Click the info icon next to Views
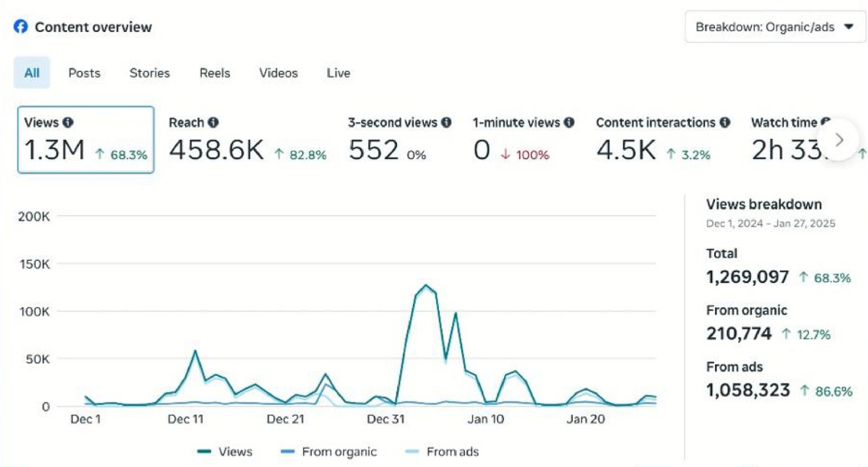 pyautogui.click(x=68, y=123)
